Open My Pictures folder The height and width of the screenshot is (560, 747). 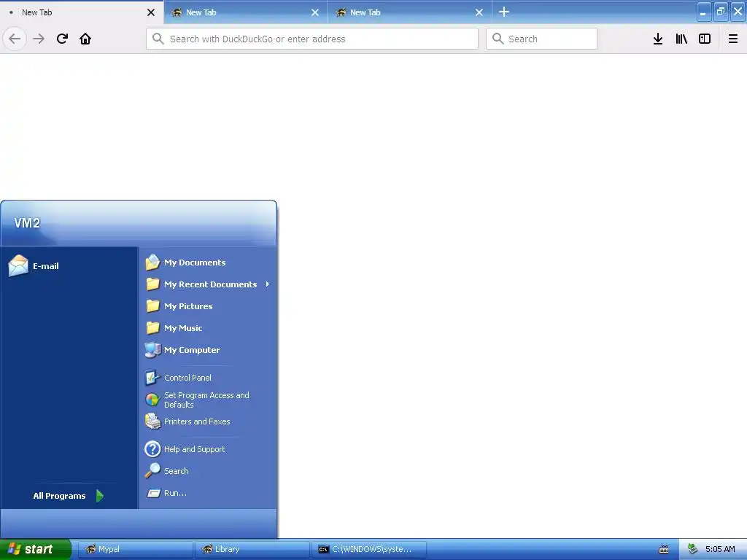point(209,306)
